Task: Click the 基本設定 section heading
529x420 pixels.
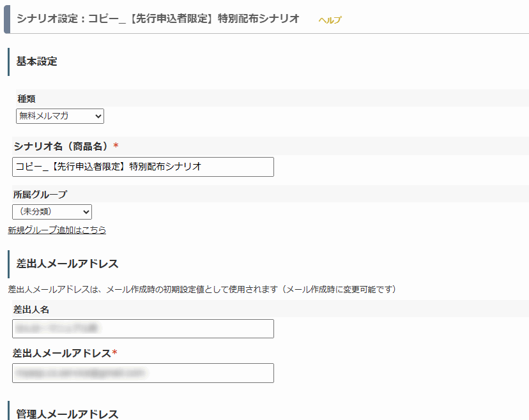Action: tap(36, 62)
